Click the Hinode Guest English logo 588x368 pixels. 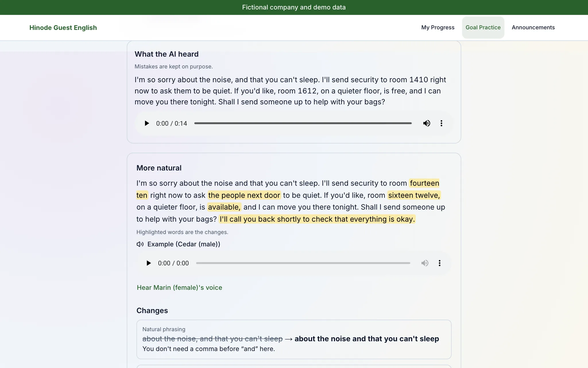63,28
